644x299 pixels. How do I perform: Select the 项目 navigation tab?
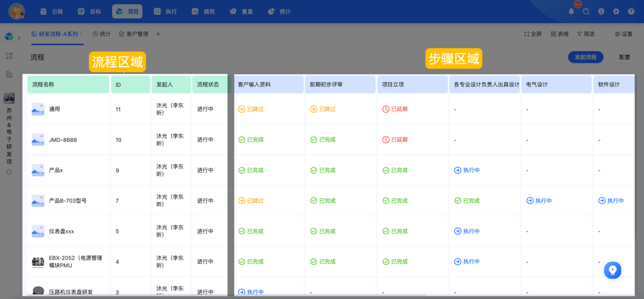tap(128, 11)
